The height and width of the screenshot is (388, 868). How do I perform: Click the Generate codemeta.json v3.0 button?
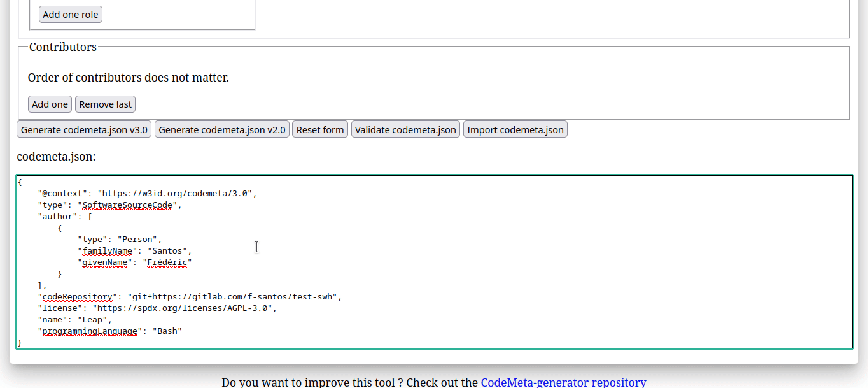[x=83, y=129]
